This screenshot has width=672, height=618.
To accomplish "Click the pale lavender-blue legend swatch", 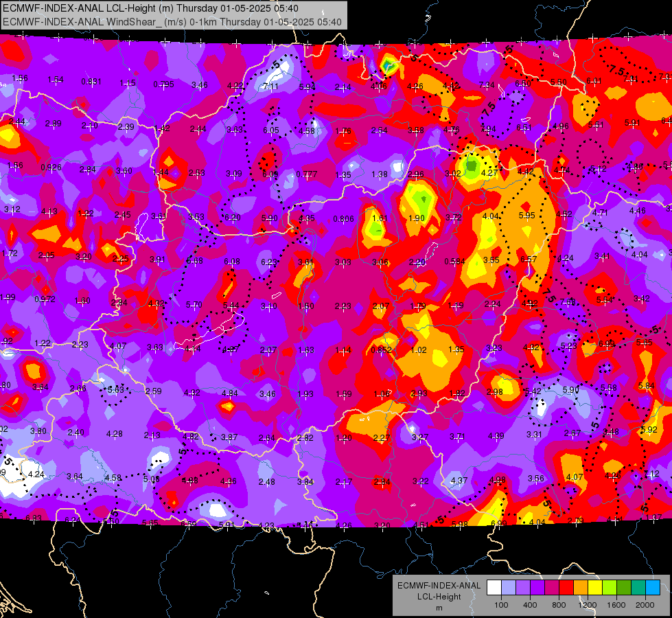I will coord(509,587).
